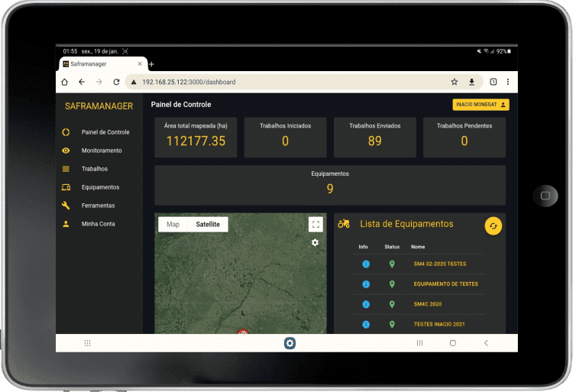Click info icon for SM4 02-2020 TESTES

pyautogui.click(x=366, y=264)
